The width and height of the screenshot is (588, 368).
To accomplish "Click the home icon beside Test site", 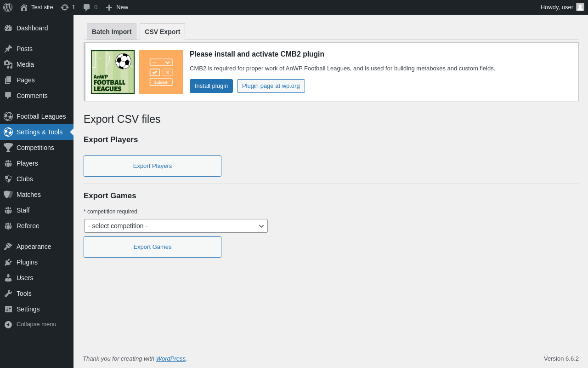I will [24, 7].
